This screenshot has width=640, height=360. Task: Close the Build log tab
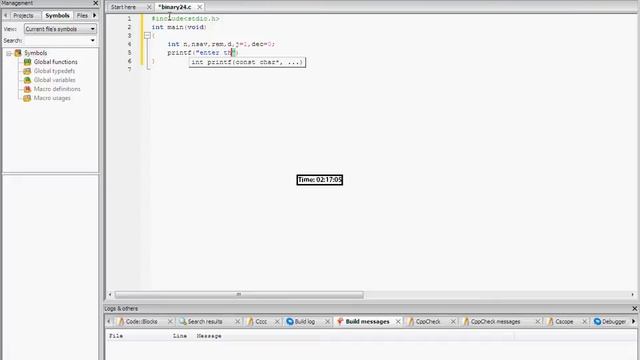(327, 322)
